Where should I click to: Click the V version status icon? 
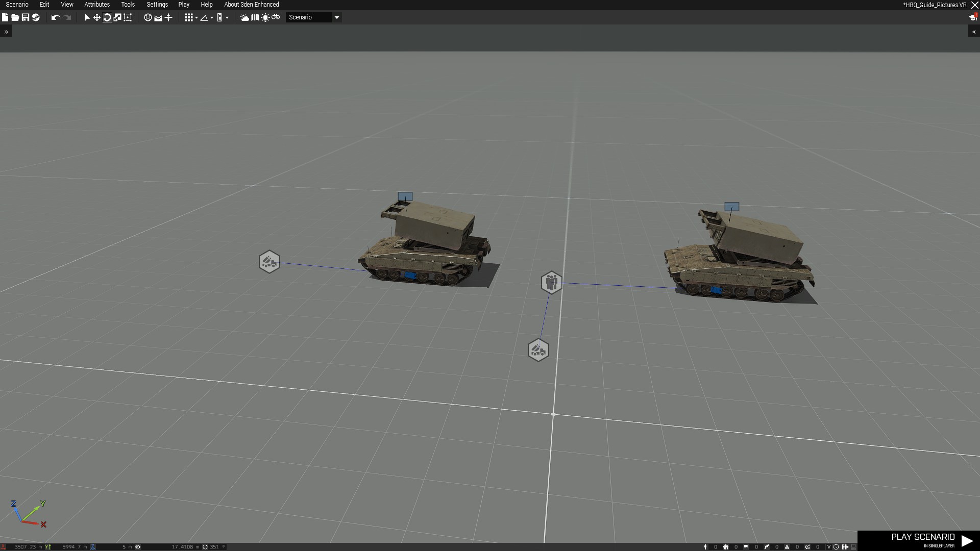coord(829,547)
